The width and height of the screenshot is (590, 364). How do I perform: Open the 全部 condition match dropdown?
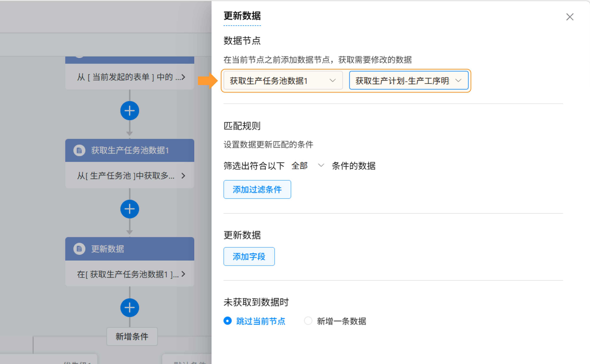pyautogui.click(x=307, y=166)
